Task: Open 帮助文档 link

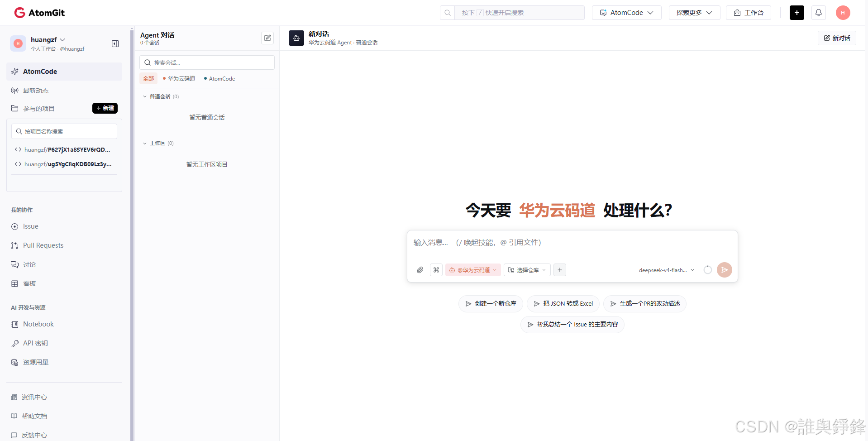Action: tap(29, 416)
